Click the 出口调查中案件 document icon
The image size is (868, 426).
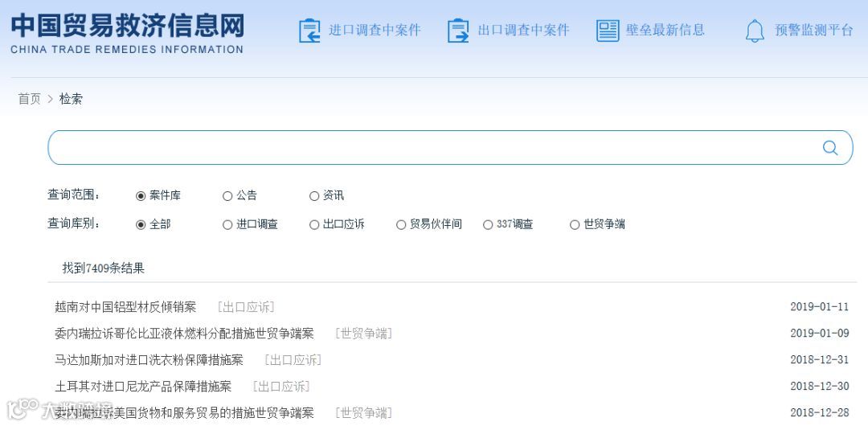click(x=458, y=31)
